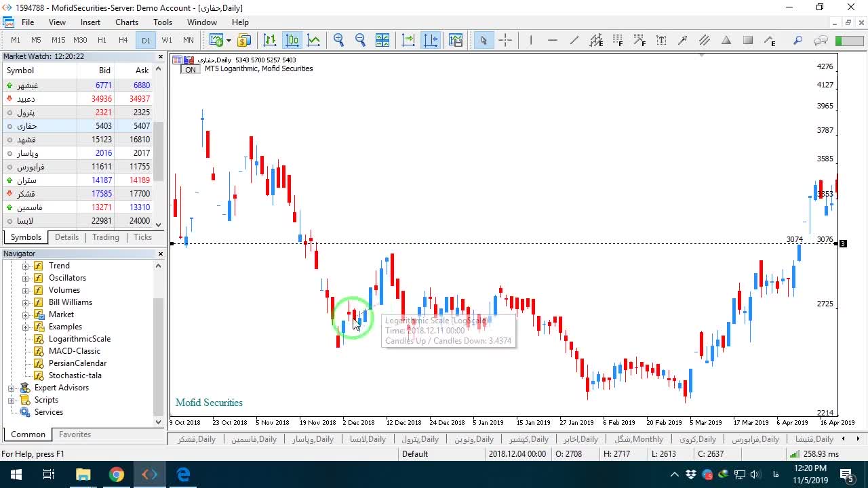Screen dimensions: 868x488
Task: Toggle auto-scroll chart to end
Action: pos(408,40)
